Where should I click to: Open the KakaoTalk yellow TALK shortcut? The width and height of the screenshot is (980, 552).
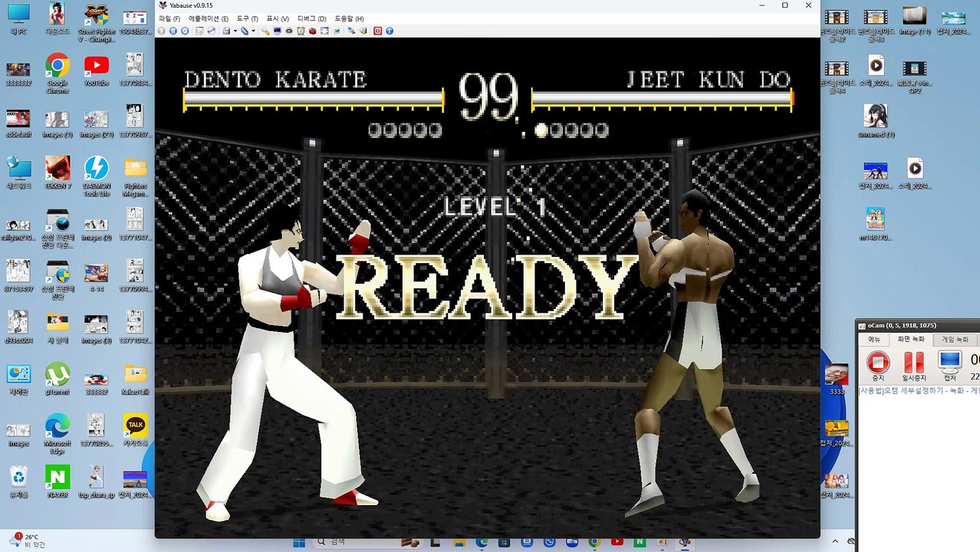pyautogui.click(x=136, y=429)
